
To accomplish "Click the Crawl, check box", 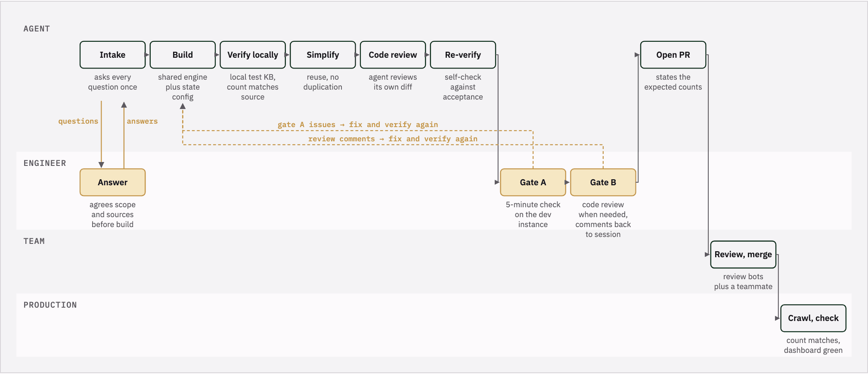I will click(x=813, y=318).
